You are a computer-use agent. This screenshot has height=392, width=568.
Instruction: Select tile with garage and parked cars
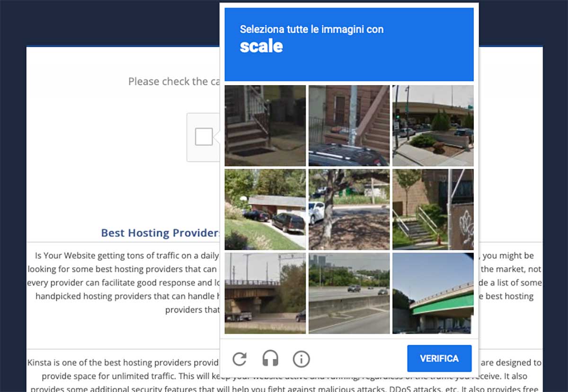265,209
